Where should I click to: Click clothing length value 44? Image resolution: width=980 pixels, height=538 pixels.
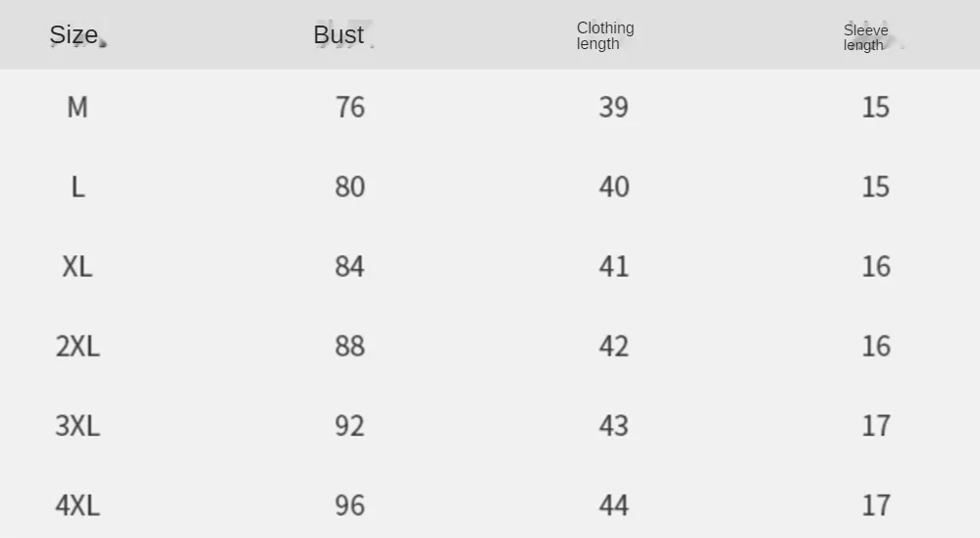(614, 506)
